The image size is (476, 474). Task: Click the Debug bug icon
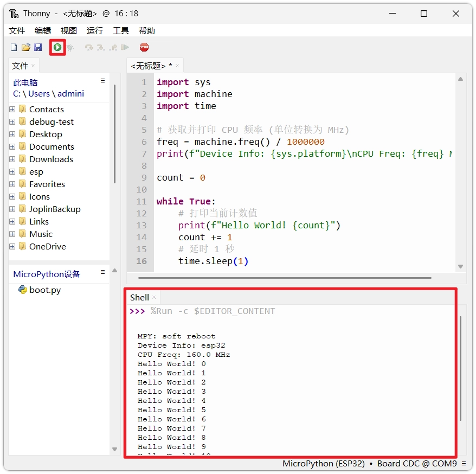70,48
